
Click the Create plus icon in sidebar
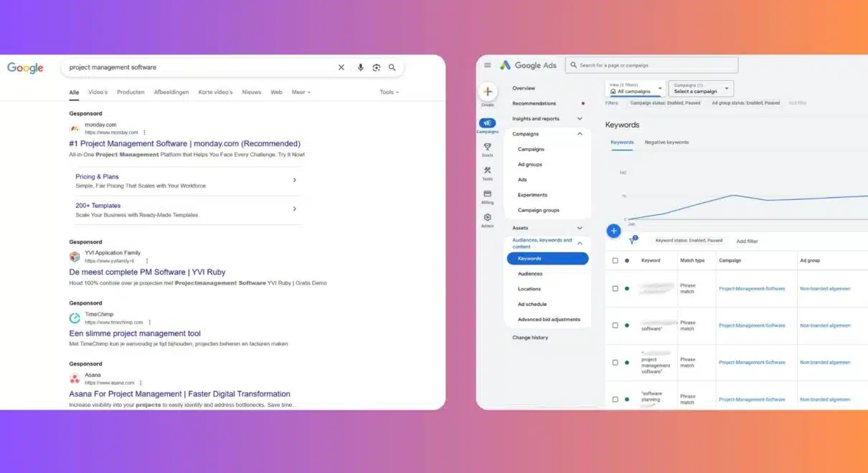tap(488, 92)
